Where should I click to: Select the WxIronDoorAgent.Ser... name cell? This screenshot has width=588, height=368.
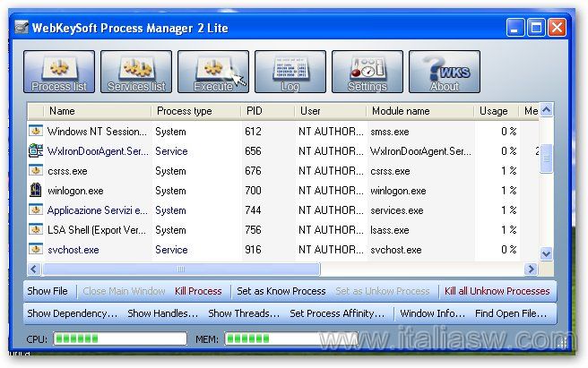point(98,151)
